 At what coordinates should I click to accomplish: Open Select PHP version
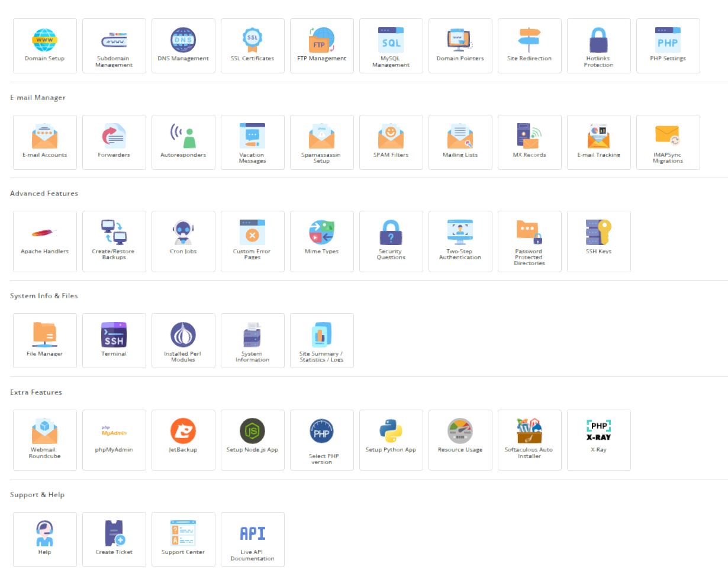point(322,440)
